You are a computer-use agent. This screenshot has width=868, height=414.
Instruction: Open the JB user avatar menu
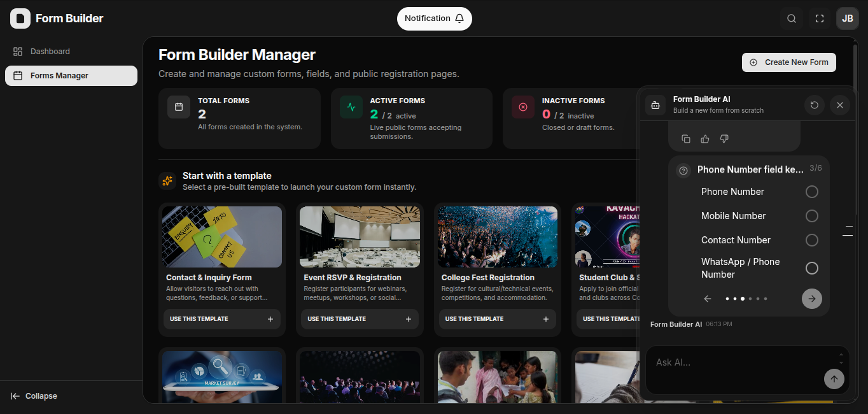(848, 18)
